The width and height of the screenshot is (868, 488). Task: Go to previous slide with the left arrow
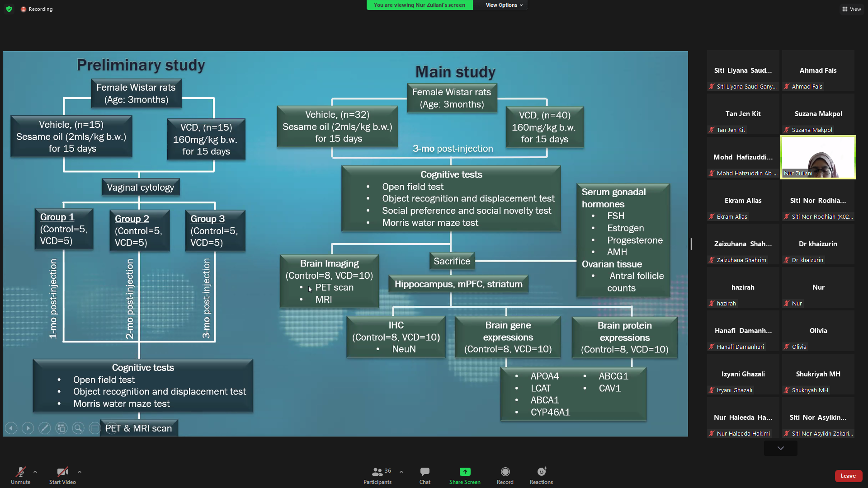[x=11, y=428]
